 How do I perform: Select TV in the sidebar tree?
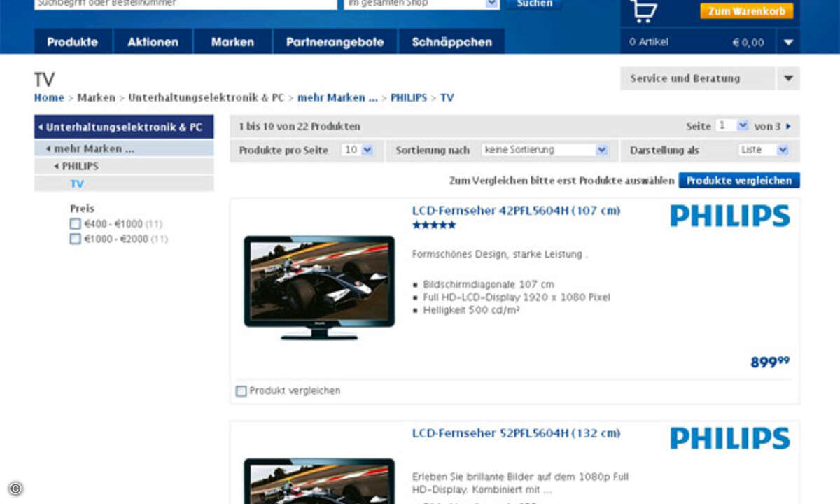pos(77,184)
